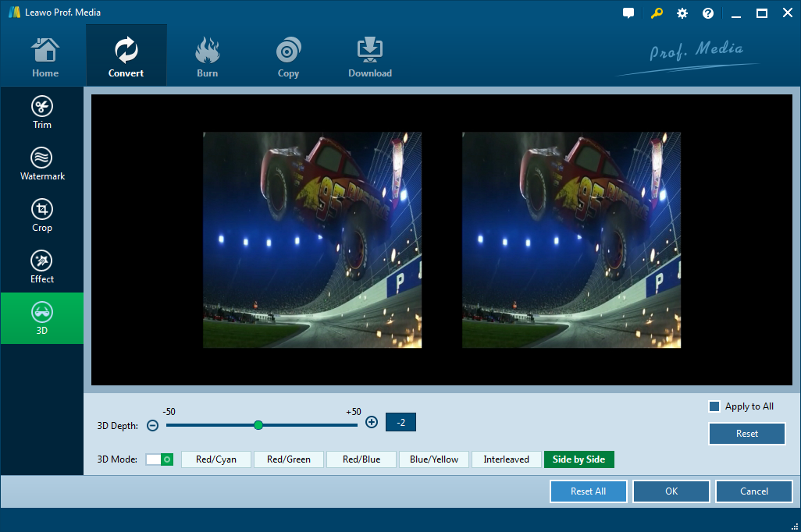
Task: Open the Copy module
Action: pos(288,58)
